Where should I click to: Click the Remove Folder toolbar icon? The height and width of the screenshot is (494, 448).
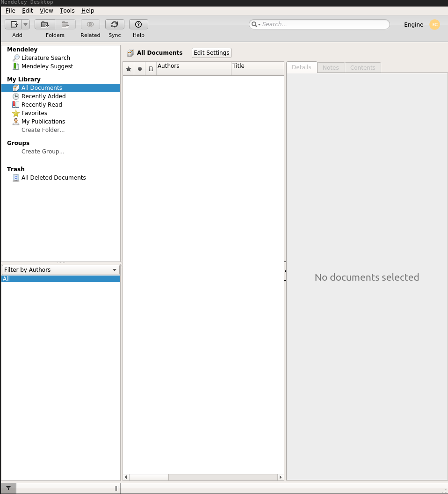pyautogui.click(x=65, y=24)
